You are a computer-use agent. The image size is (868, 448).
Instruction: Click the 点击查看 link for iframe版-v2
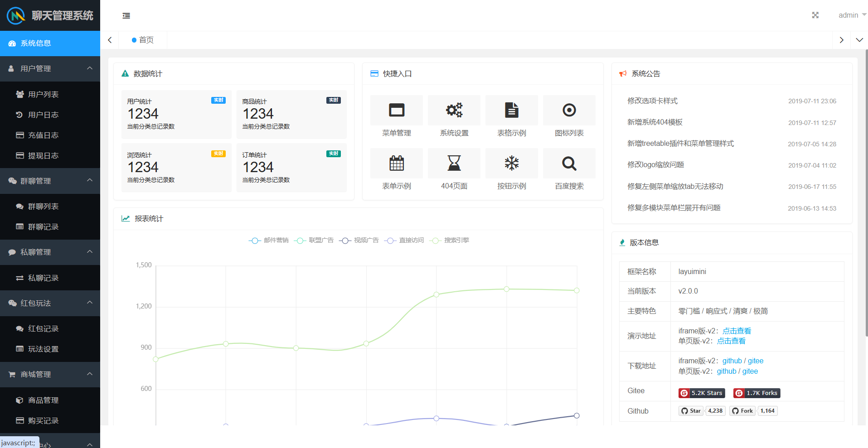(x=737, y=331)
